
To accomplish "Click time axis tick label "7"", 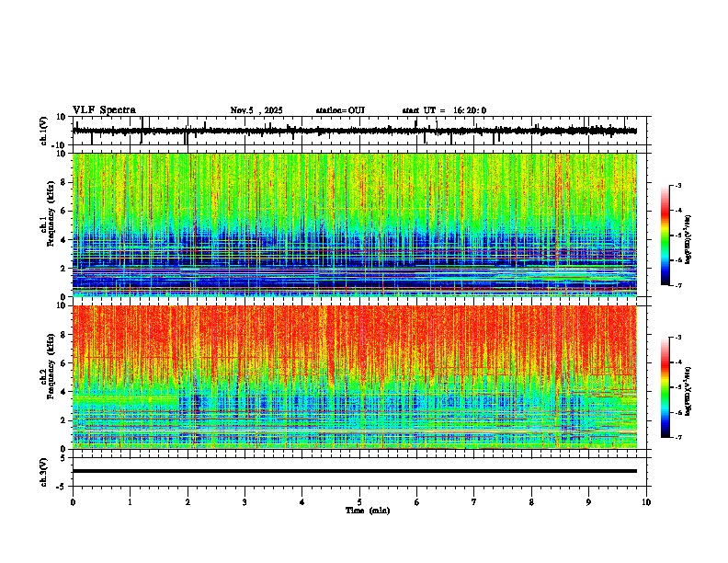I will point(474,502).
